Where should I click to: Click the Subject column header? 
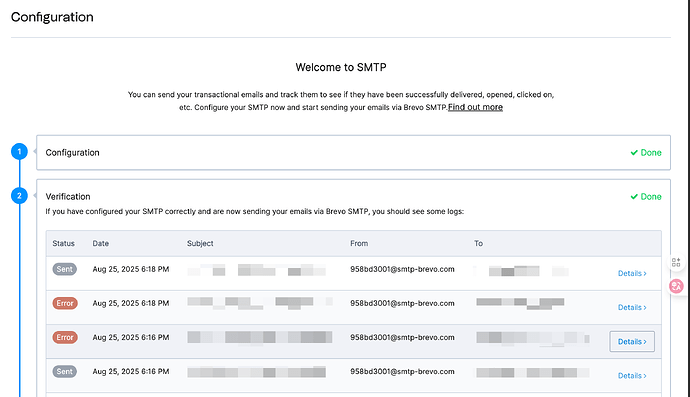click(200, 243)
